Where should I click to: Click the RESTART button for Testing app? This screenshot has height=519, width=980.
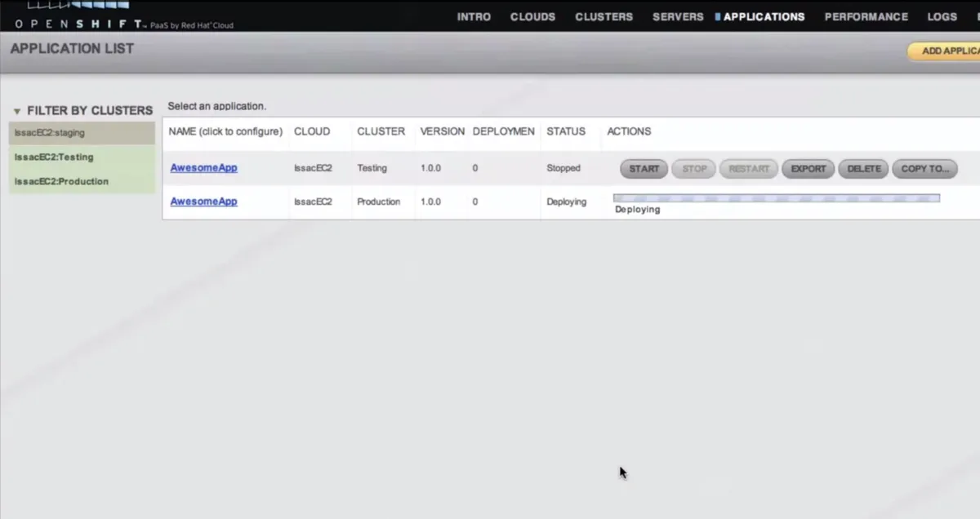click(749, 169)
